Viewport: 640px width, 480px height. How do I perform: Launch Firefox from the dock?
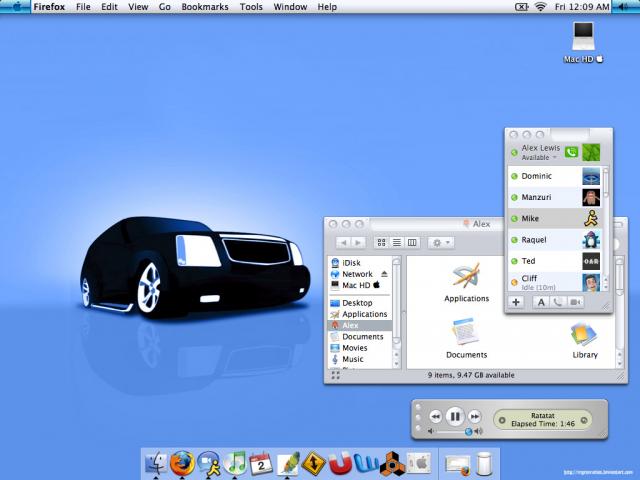tap(182, 463)
